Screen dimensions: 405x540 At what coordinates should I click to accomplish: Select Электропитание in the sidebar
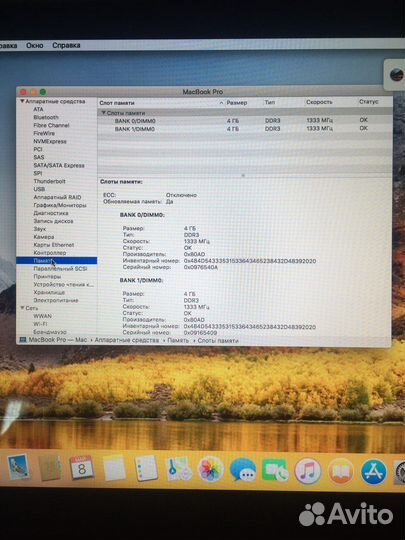click(x=55, y=300)
